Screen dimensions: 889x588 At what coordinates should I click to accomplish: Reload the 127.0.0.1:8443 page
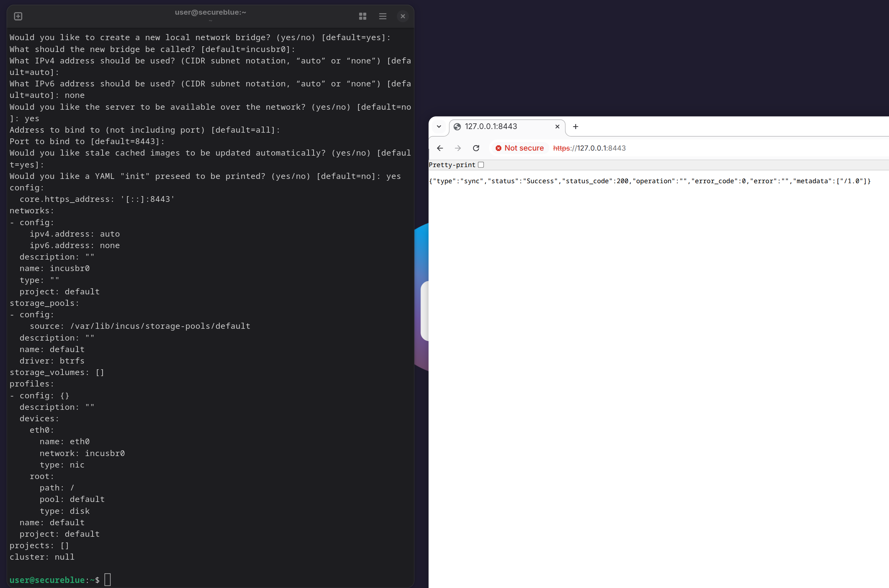pyautogui.click(x=476, y=148)
